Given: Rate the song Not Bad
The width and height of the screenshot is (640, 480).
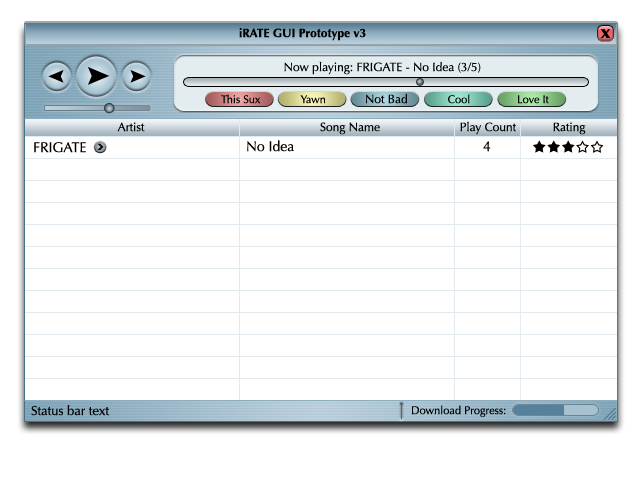Looking at the screenshot, I should click(x=385, y=100).
